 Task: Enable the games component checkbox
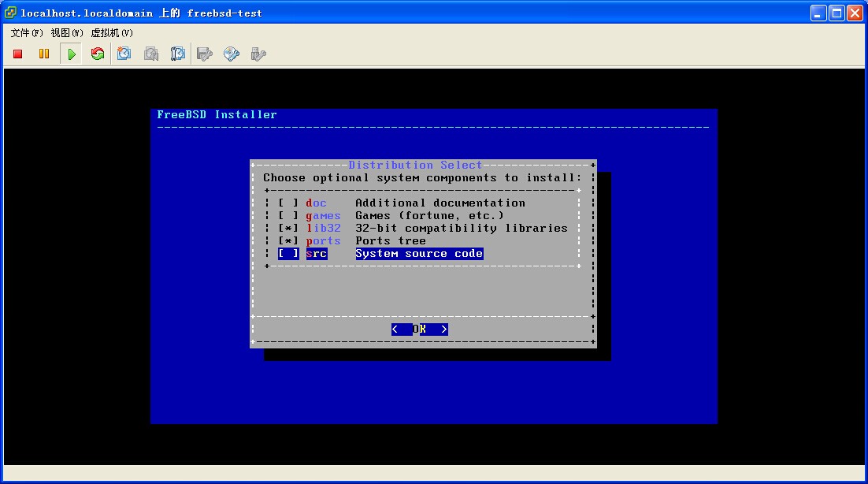pyautogui.click(x=288, y=216)
